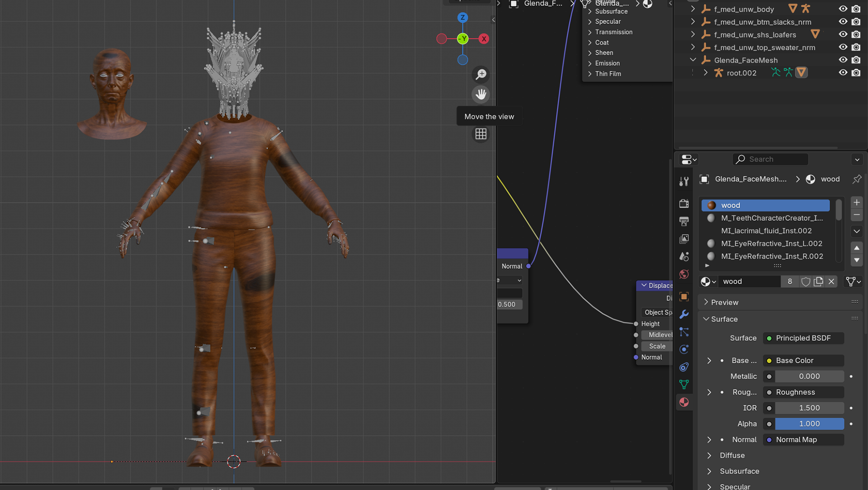Viewport: 868px width, 490px height.
Task: Collapse Glenda_FaceMesh in outliner
Action: tap(693, 60)
